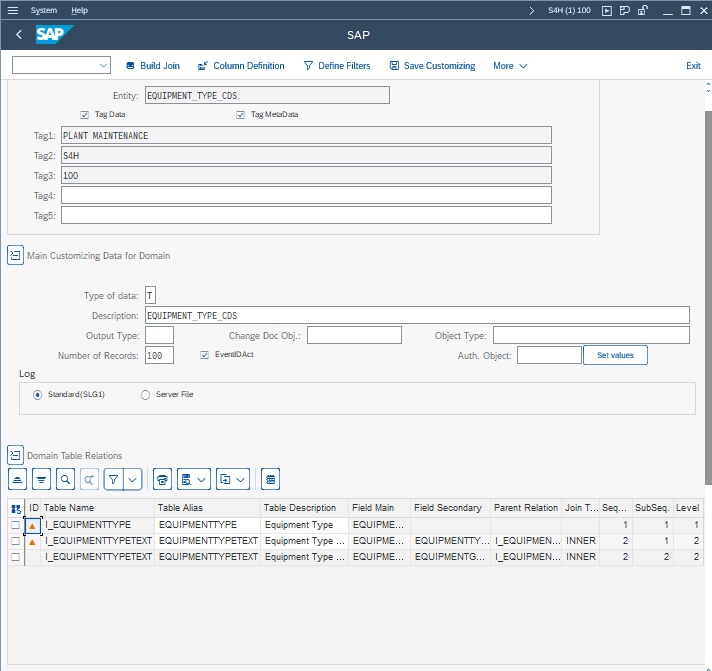Screen dimensions: 712x671
Task: Open the System menu
Action: click(44, 10)
